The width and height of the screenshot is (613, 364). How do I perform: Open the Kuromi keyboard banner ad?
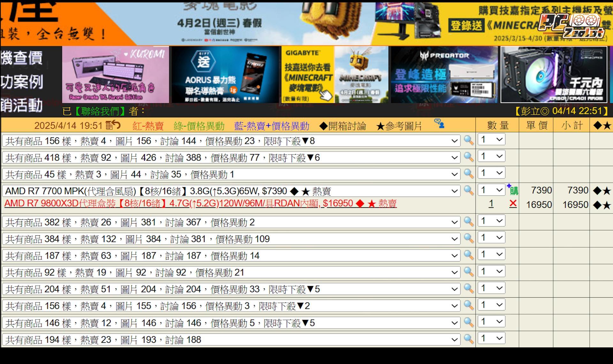[115, 74]
